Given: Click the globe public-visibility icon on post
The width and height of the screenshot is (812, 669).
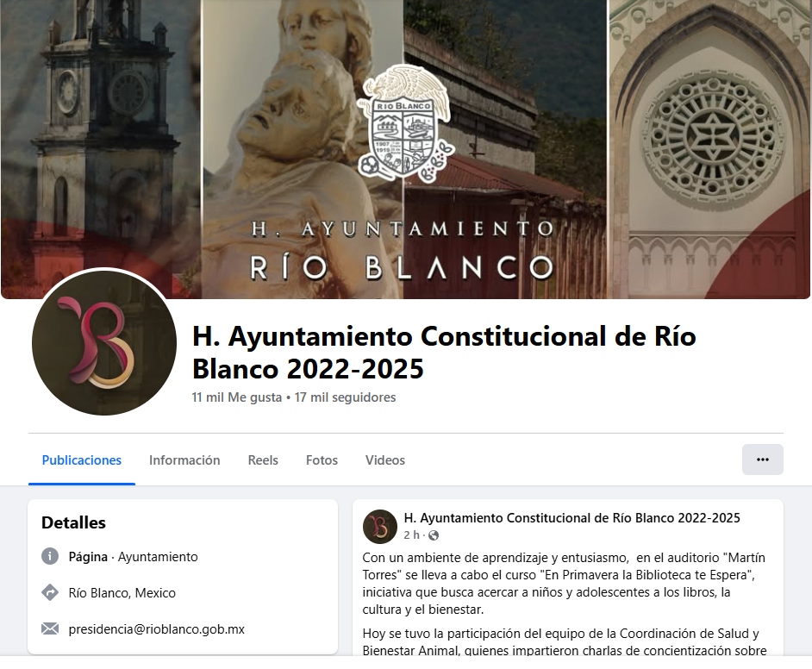Looking at the screenshot, I should pos(434,535).
